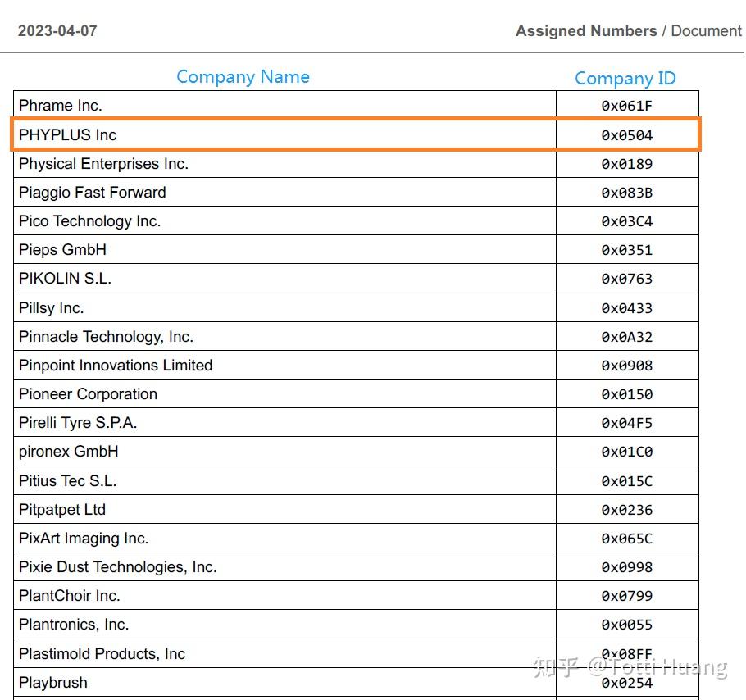Click the pironex GmbH company name
746x700 pixels.
pyautogui.click(x=69, y=452)
